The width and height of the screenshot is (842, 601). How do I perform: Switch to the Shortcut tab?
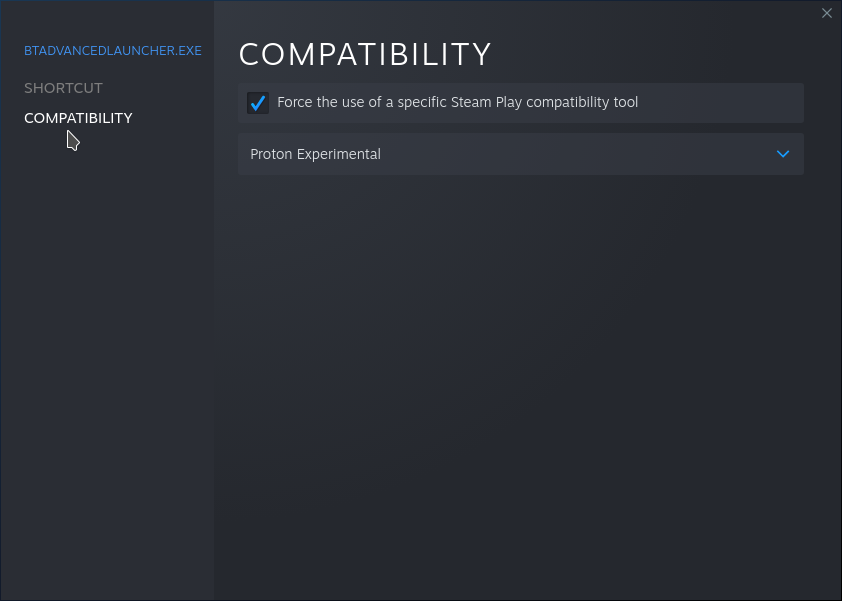click(63, 88)
